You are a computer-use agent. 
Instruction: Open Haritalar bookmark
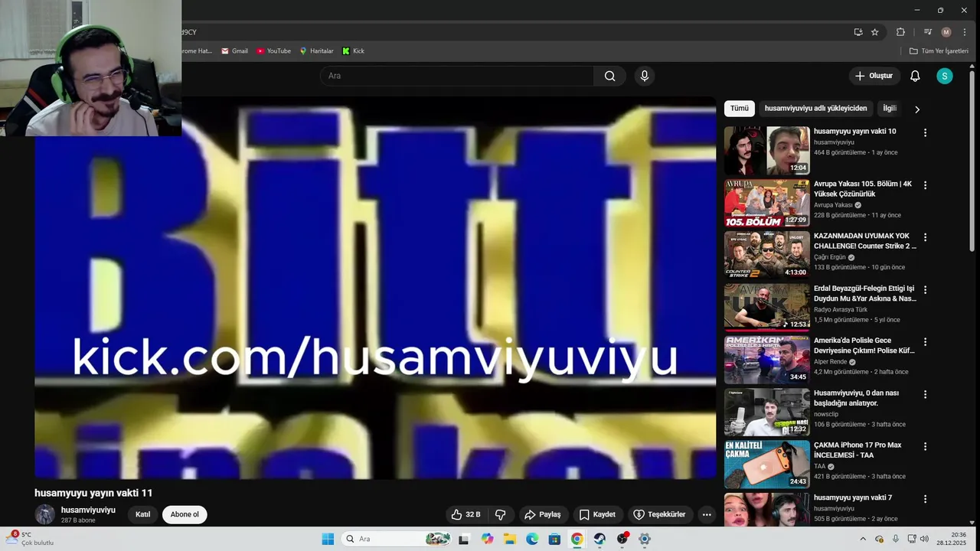click(x=316, y=51)
